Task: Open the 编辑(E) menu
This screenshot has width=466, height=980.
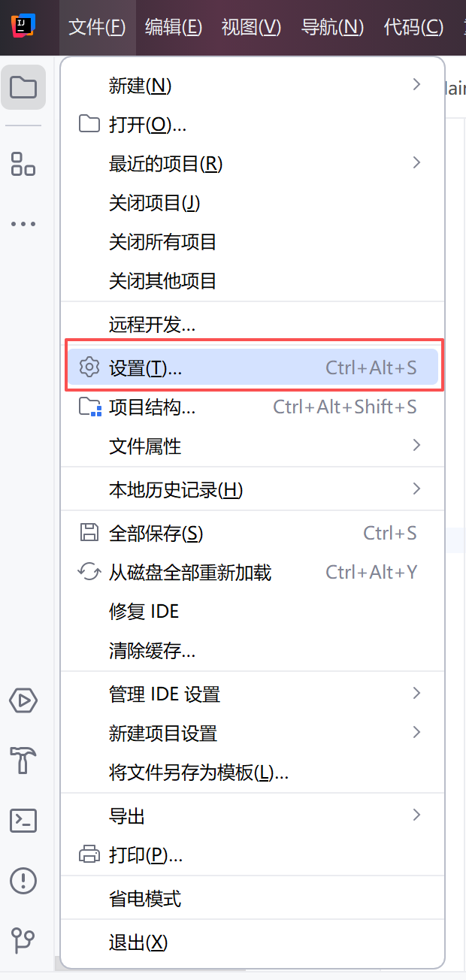Action: tap(174, 28)
